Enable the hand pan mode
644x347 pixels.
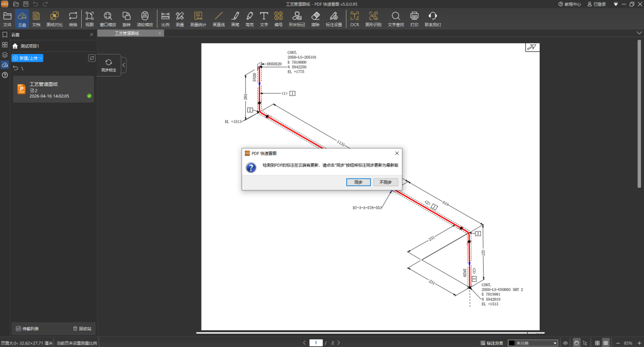576,343
